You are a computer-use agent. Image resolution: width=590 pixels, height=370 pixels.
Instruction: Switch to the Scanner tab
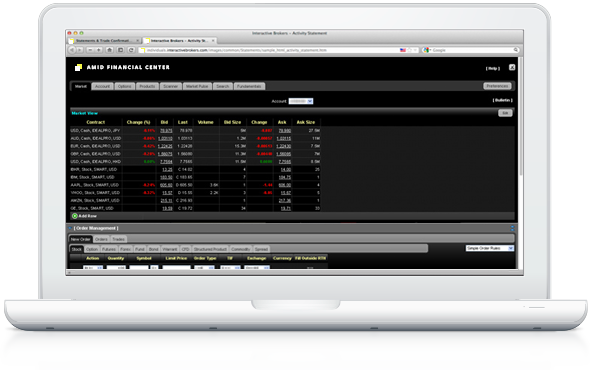click(171, 86)
